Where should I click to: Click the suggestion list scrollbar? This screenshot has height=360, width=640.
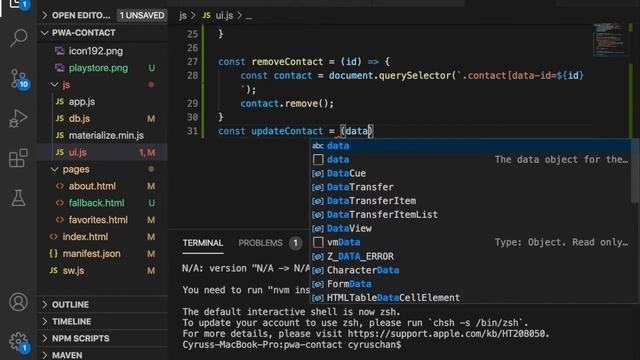click(635, 171)
